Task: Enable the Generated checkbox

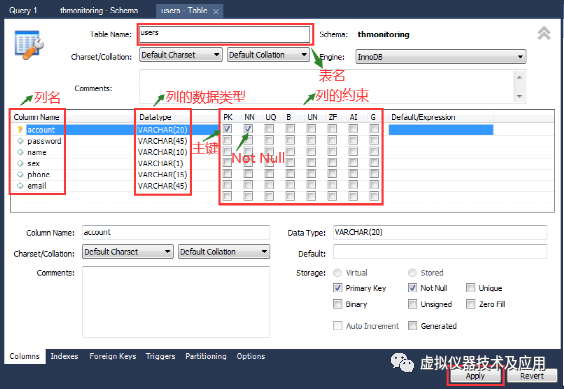Action: tap(412, 326)
